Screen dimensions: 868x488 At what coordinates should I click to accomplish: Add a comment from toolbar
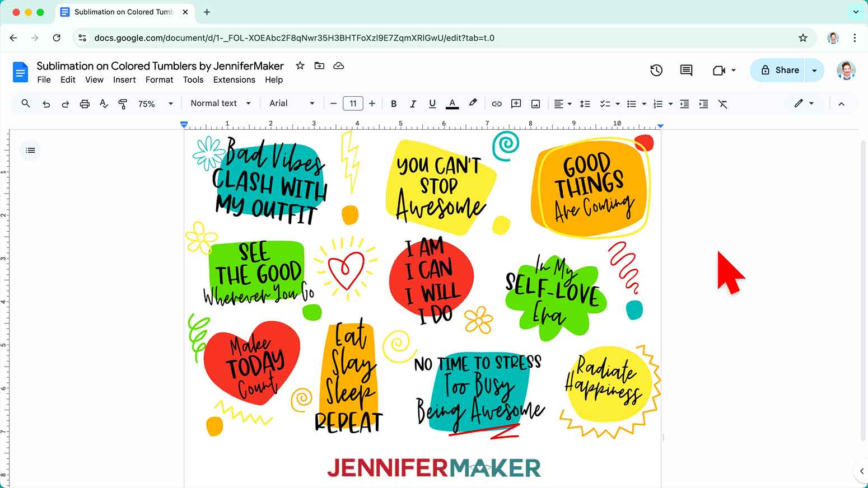[x=516, y=104]
